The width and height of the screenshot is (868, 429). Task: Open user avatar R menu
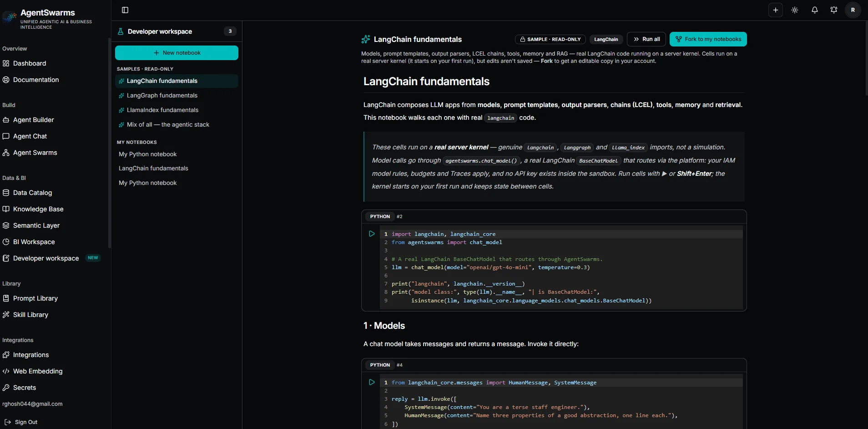[x=853, y=10]
